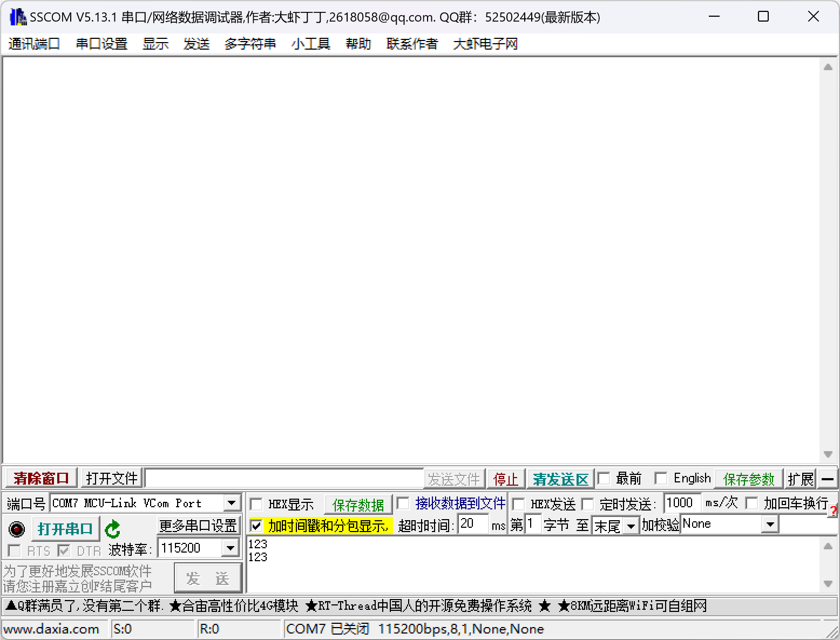Viewport: 840px width, 640px height.
Task: Enable the 定时发送 checkbox
Action: coord(587,505)
